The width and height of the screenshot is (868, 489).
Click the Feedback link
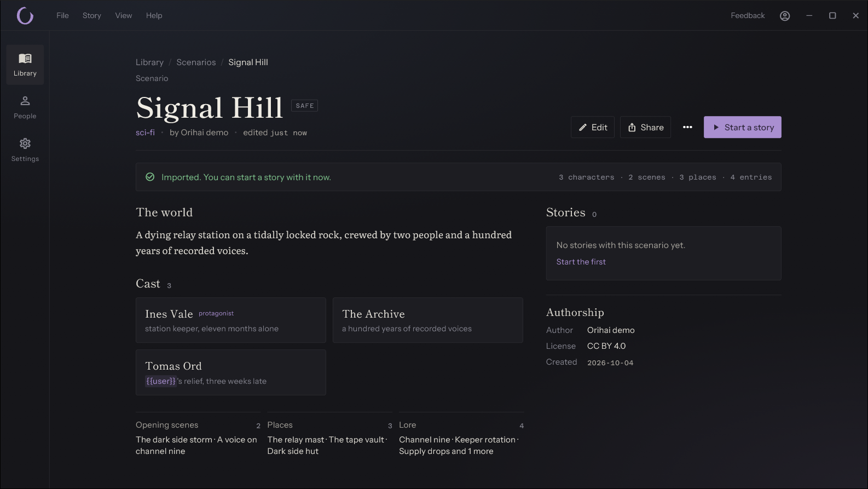(748, 15)
